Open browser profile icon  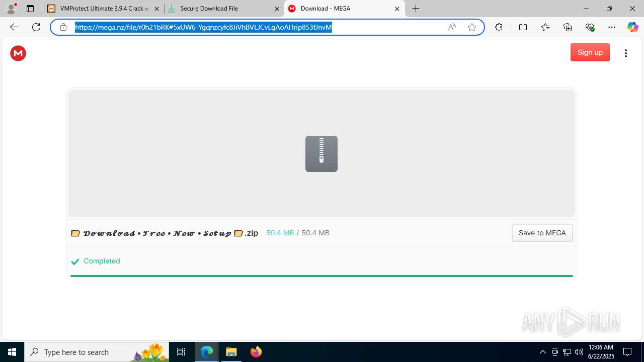pyautogui.click(x=11, y=9)
